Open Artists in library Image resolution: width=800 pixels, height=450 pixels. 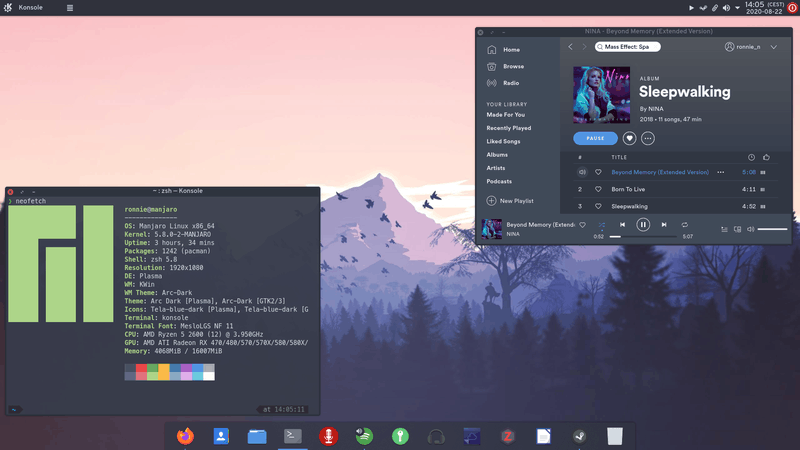(x=496, y=168)
